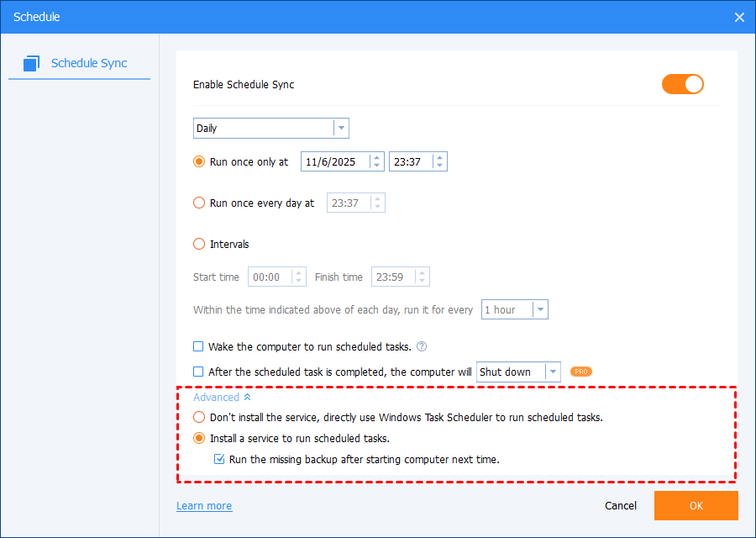Screen dimensions: 756x538
Task: Expand the 1 hour interval dropdown
Action: click(x=540, y=310)
